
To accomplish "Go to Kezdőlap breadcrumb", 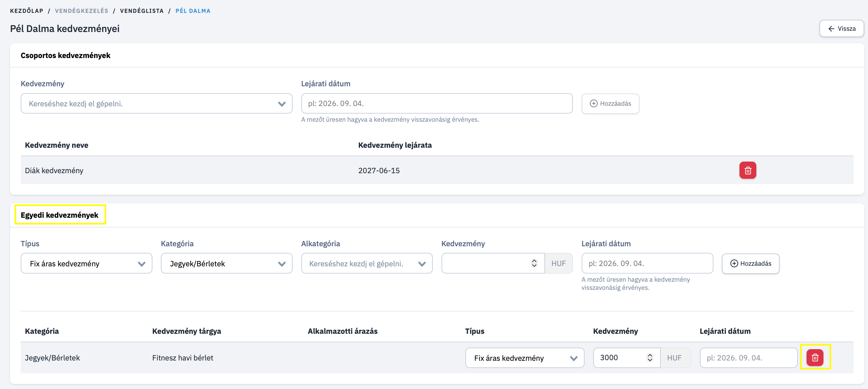I will point(27,11).
